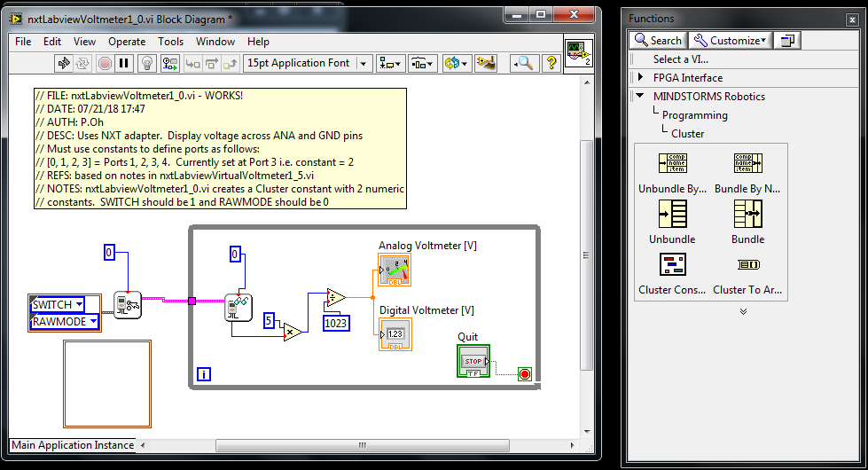Open the Edit menu

(x=52, y=42)
